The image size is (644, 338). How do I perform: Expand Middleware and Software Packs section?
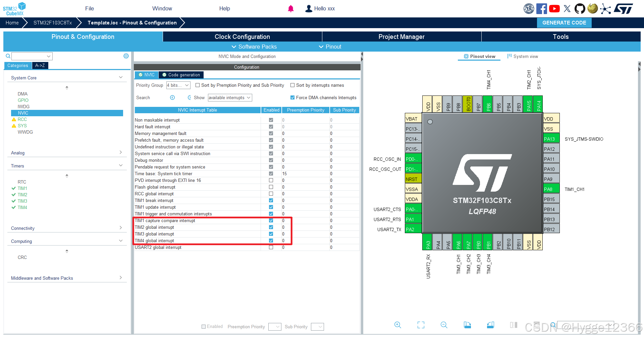point(121,278)
